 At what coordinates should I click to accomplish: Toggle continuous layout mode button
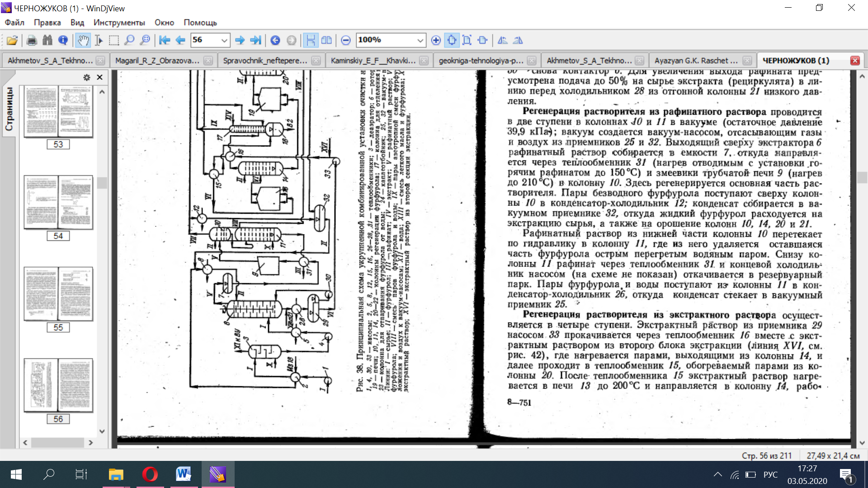(x=311, y=40)
